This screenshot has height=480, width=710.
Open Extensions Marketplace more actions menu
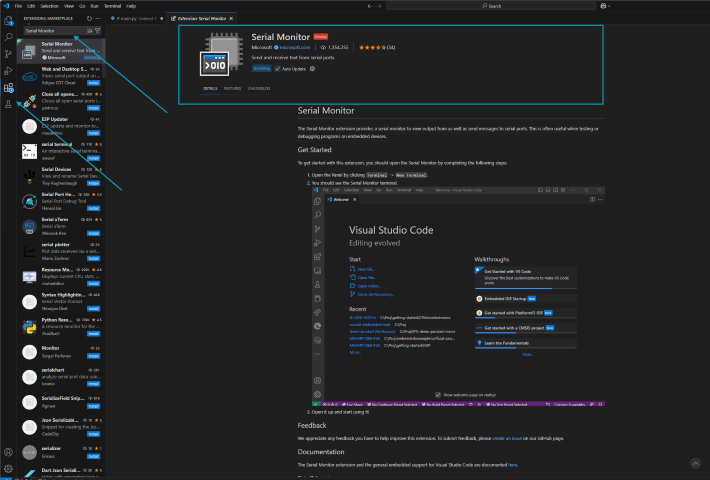click(98, 19)
